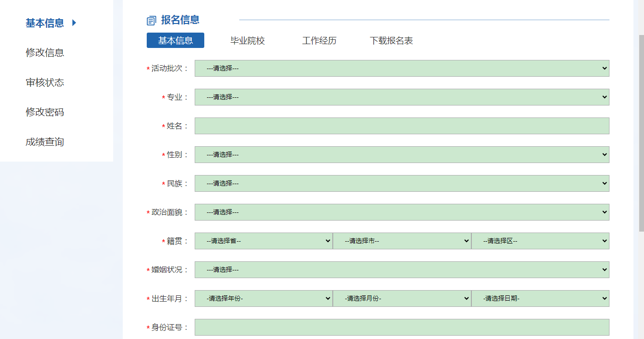This screenshot has width=644, height=339.
Task: Click the 活动批次 field label
Action: click(167, 69)
